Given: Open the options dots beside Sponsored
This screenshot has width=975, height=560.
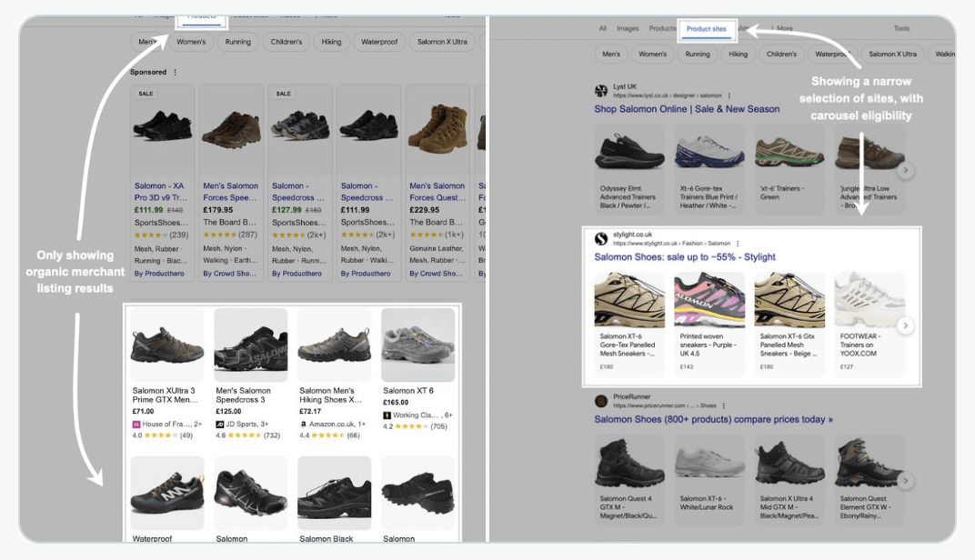Looking at the screenshot, I should click(176, 72).
